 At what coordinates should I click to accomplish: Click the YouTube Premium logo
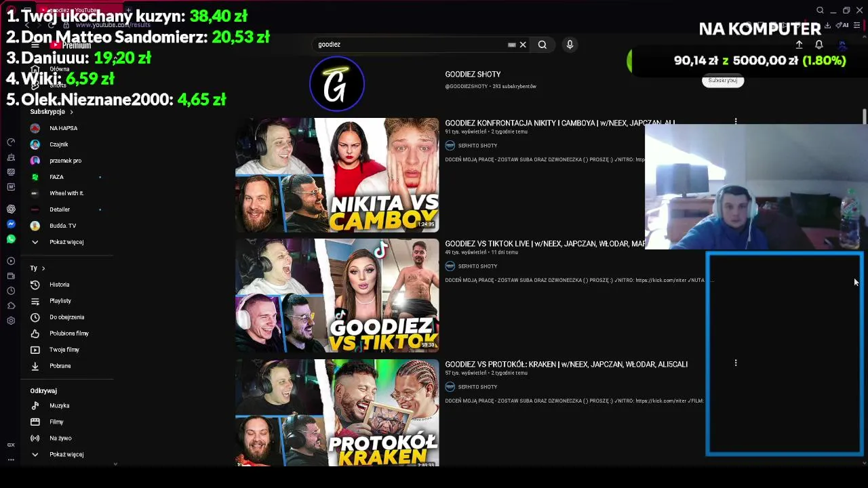point(70,45)
